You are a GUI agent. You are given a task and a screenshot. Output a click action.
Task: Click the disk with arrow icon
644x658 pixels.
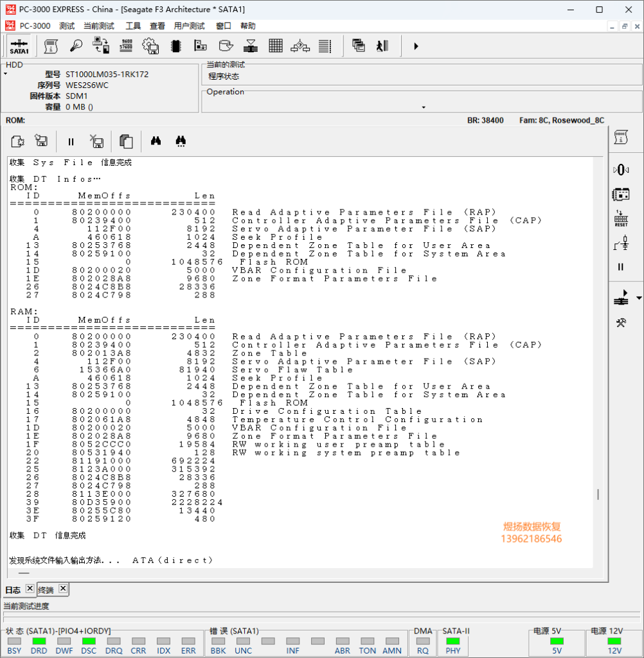click(226, 46)
